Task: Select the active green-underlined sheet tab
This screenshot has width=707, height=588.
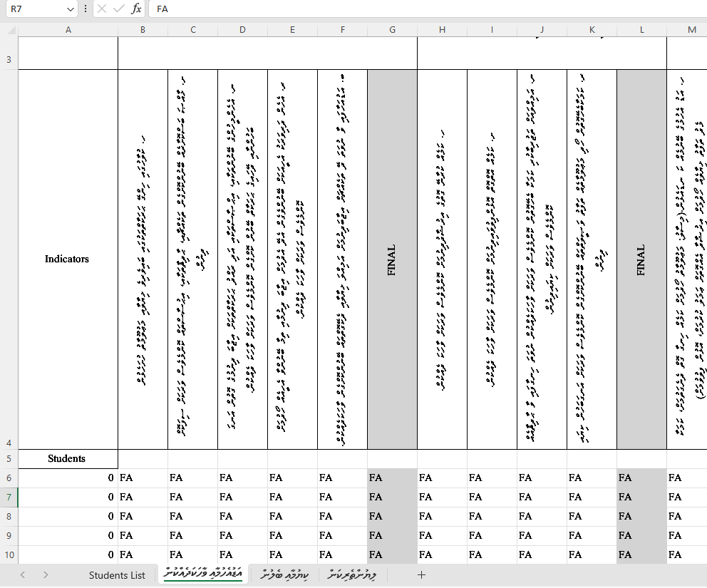Action: point(205,574)
